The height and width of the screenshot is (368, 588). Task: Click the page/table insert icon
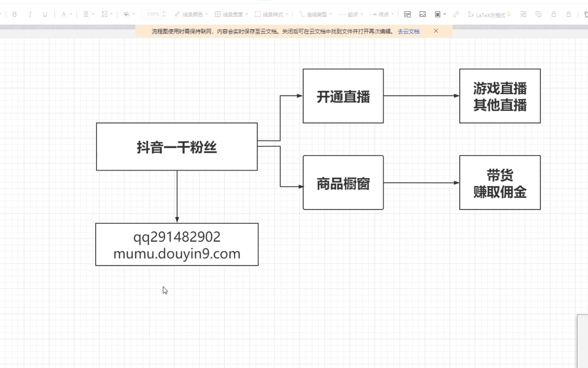(438, 14)
